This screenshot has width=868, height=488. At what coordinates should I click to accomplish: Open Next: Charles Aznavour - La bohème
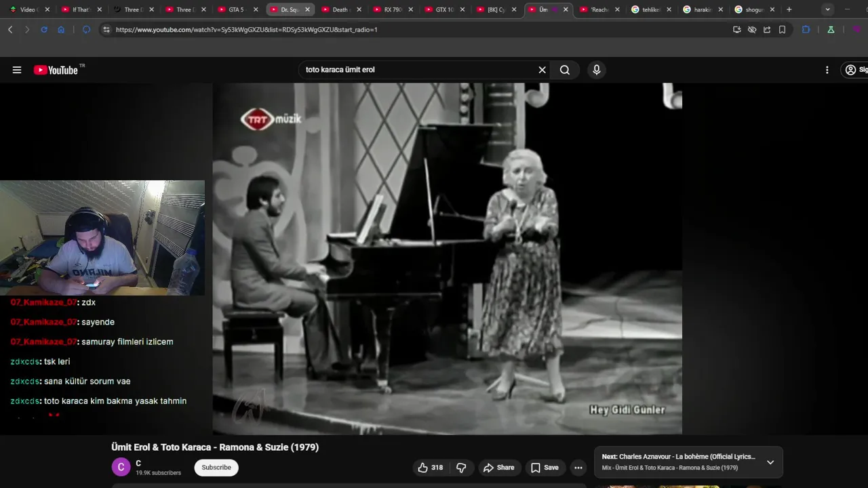678,457
